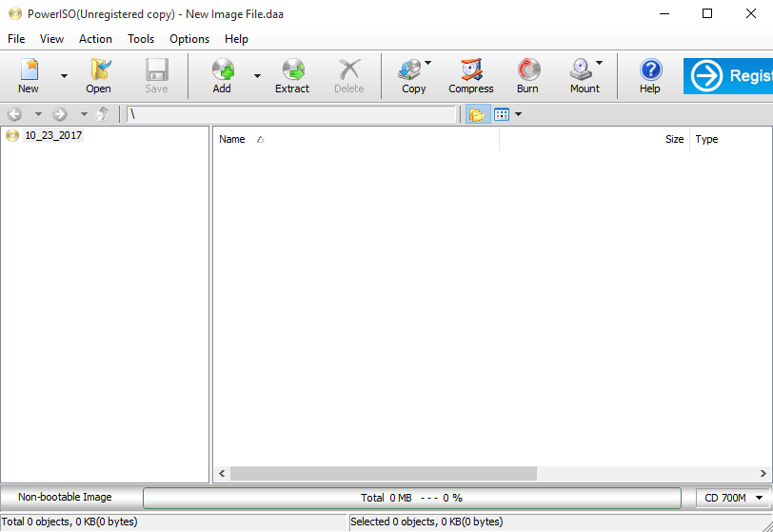Click the Burn disc toolbar icon
This screenshot has height=532, width=773.
click(x=528, y=70)
